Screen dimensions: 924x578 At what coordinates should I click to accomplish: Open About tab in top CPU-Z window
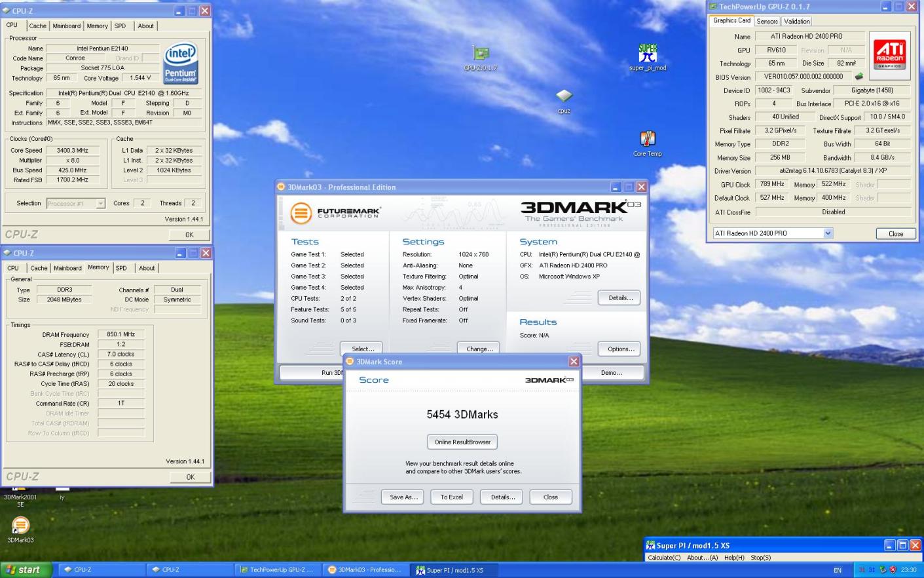[145, 26]
